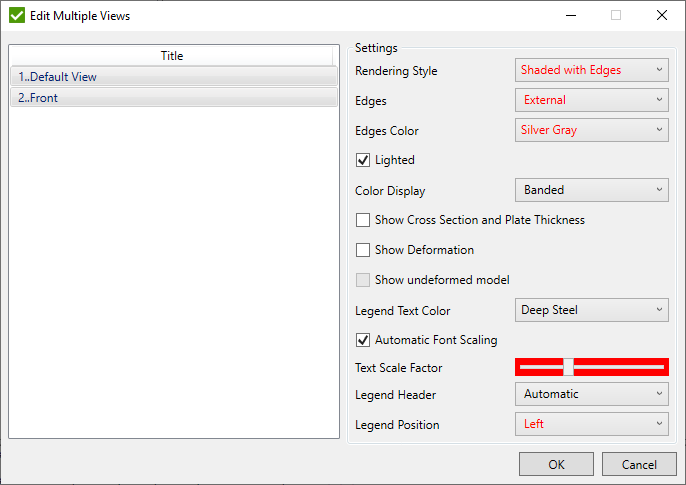
Task: Expand the Legend Position dropdown
Action: click(591, 424)
